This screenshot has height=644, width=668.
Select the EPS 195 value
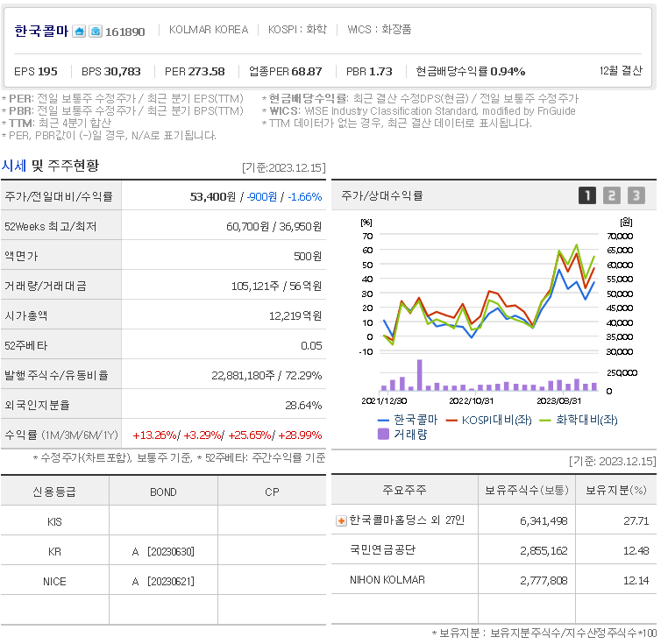[x=36, y=71]
